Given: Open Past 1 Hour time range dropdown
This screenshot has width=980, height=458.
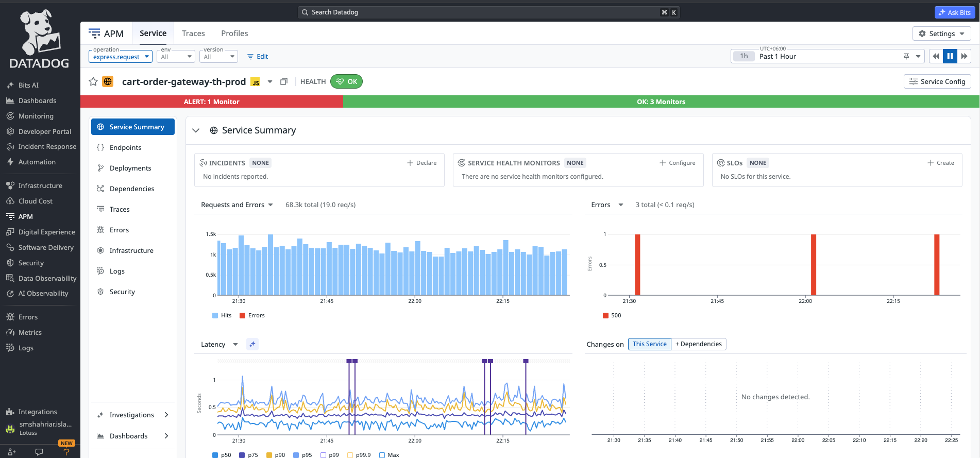Looking at the screenshot, I should click(829, 56).
